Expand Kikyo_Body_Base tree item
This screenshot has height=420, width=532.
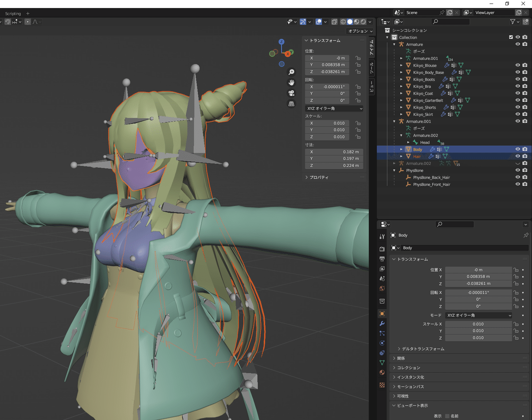(401, 72)
